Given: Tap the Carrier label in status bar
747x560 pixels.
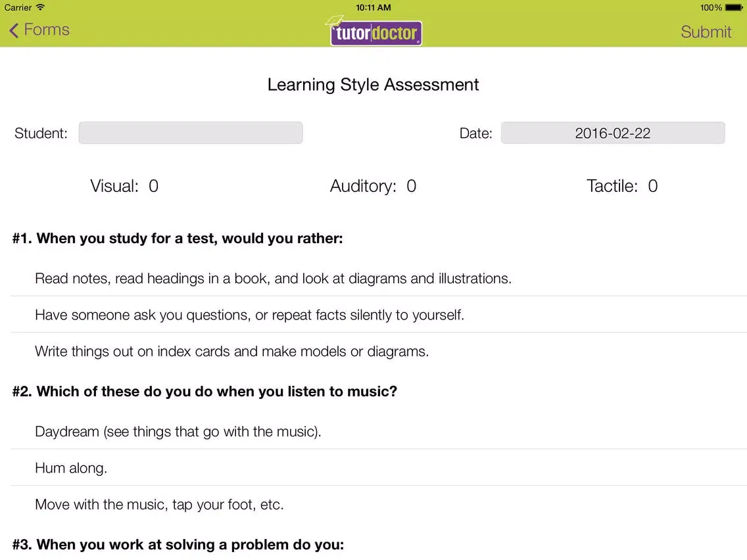Looking at the screenshot, I should [x=18, y=8].
